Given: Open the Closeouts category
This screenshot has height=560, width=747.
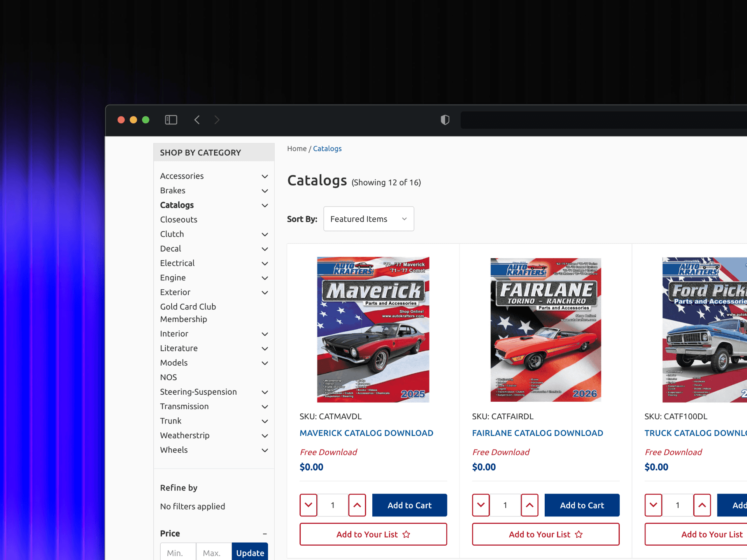Looking at the screenshot, I should (179, 219).
